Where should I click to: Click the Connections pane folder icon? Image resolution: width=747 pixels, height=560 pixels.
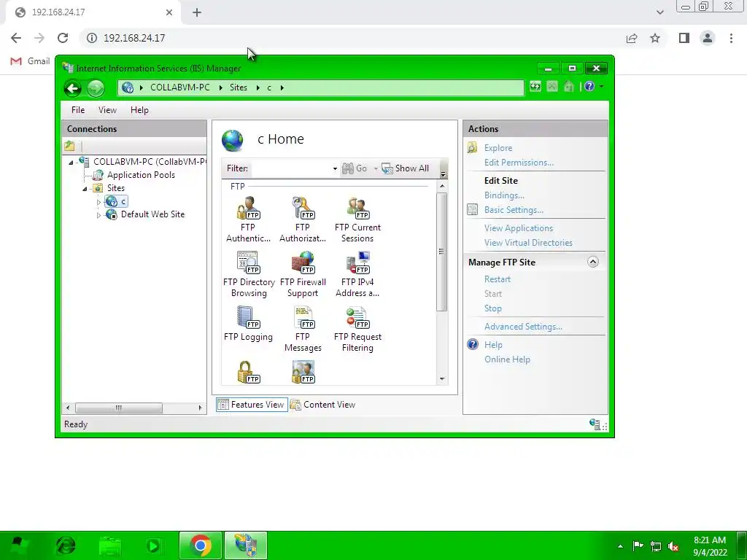(69, 146)
